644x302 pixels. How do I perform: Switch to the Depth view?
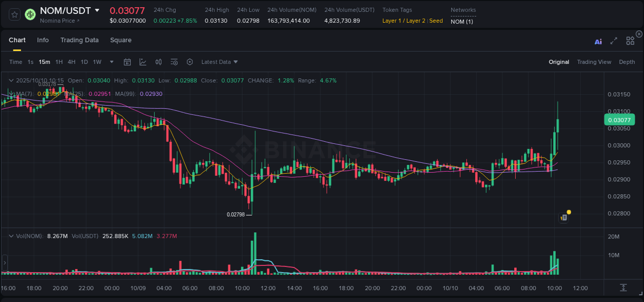point(626,62)
